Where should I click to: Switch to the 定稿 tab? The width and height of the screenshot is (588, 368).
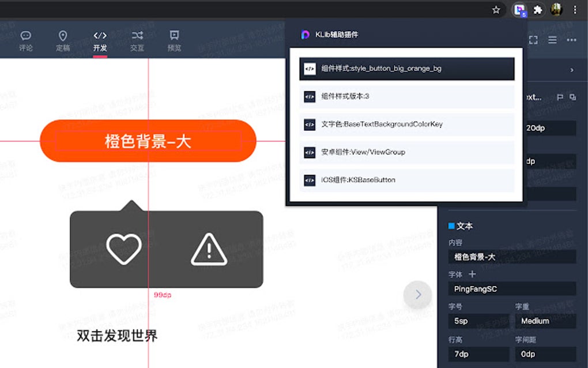coord(63,40)
